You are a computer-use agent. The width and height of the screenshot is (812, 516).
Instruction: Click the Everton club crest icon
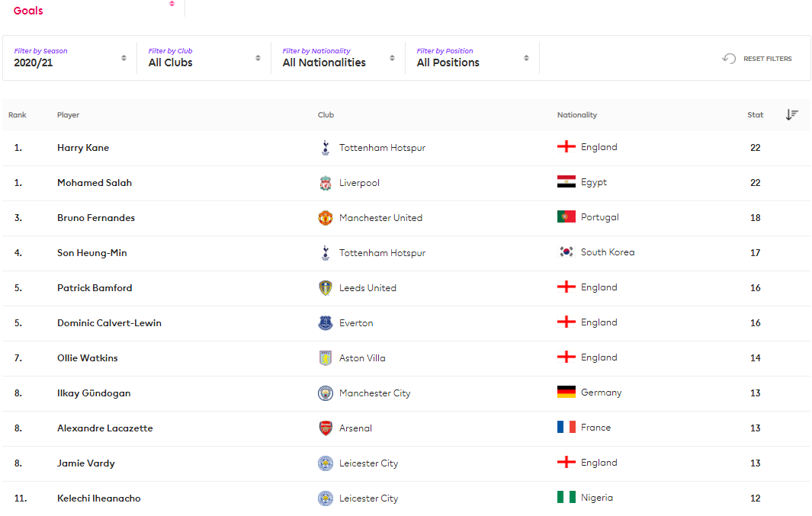point(326,323)
